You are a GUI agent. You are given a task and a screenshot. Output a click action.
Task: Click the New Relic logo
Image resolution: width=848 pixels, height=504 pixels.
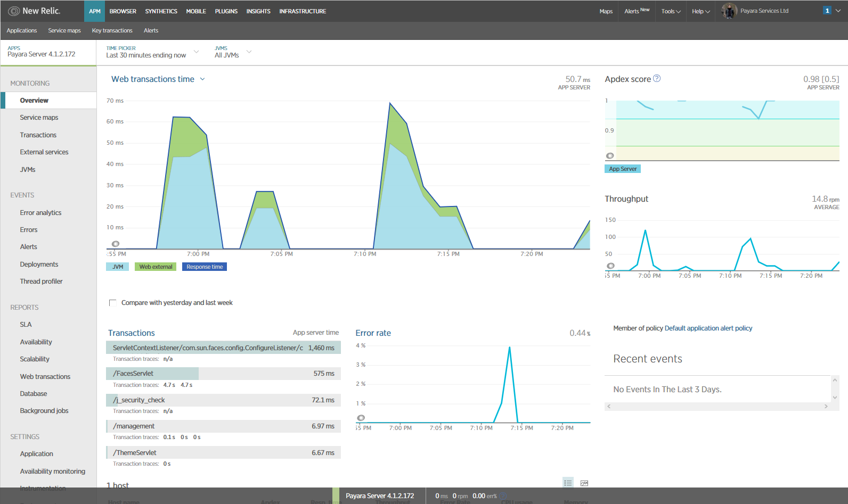pyautogui.click(x=35, y=11)
